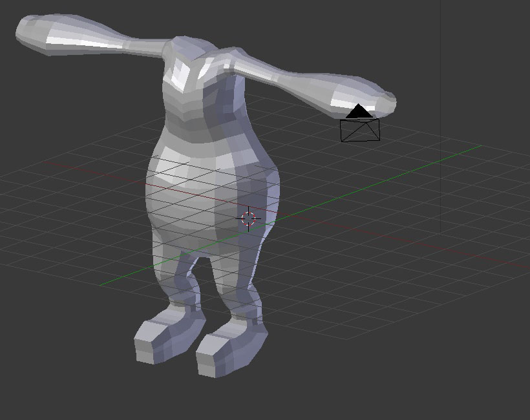Click the red-white 3D cursor crosshair
530x420 pixels.
(248, 218)
